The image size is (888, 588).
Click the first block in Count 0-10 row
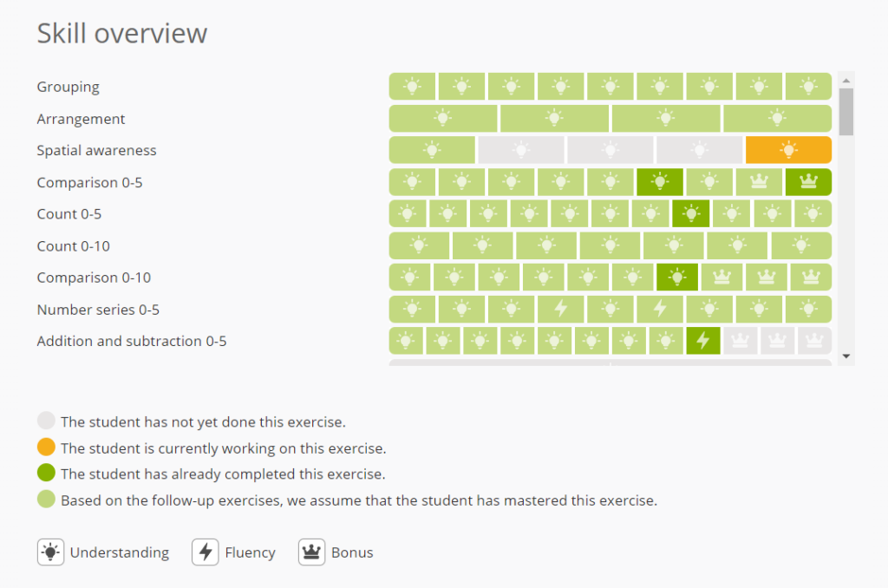(419, 245)
